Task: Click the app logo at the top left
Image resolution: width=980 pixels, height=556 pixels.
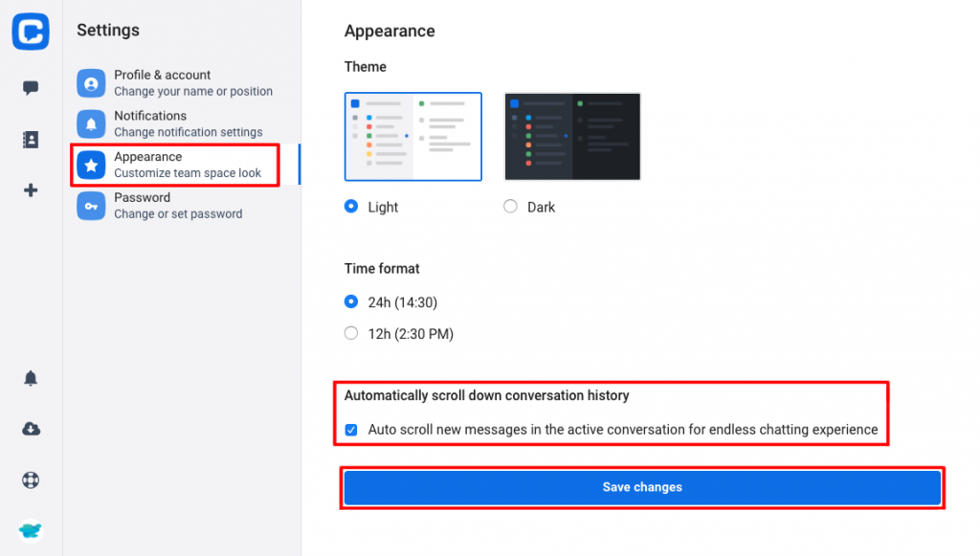Action: coord(30,32)
